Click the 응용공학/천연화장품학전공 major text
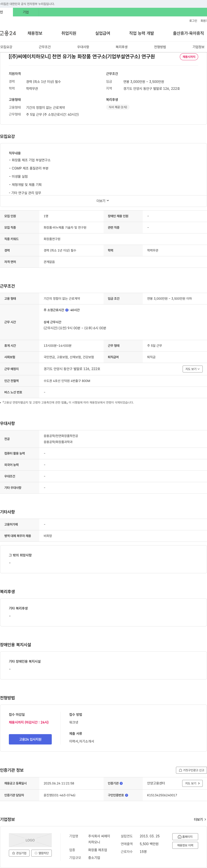This screenshot has width=207, height=868. (x=61, y=436)
